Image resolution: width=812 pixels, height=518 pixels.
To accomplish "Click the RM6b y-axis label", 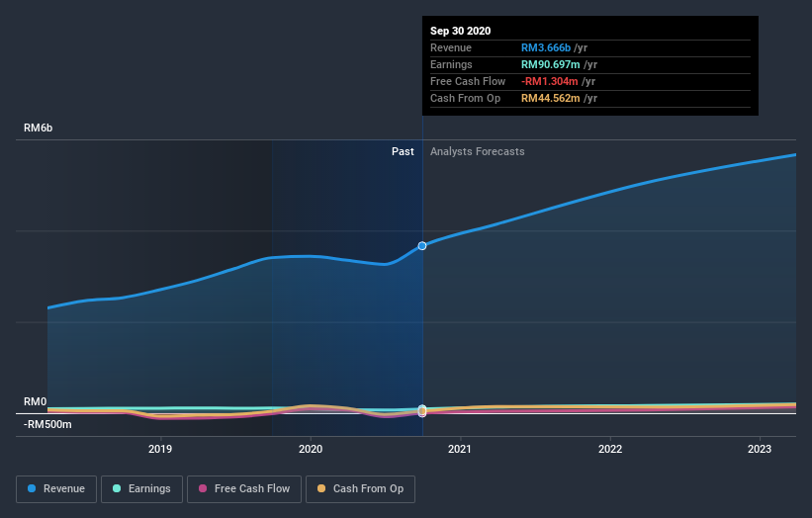I will click(x=38, y=128).
